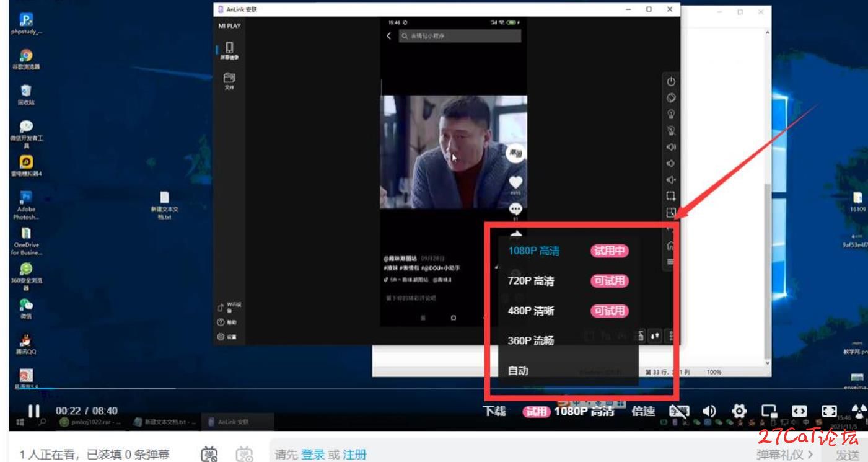The width and height of the screenshot is (868, 462).
Task: Open 帮助 help in AnLink sidebar
Action: (x=227, y=322)
